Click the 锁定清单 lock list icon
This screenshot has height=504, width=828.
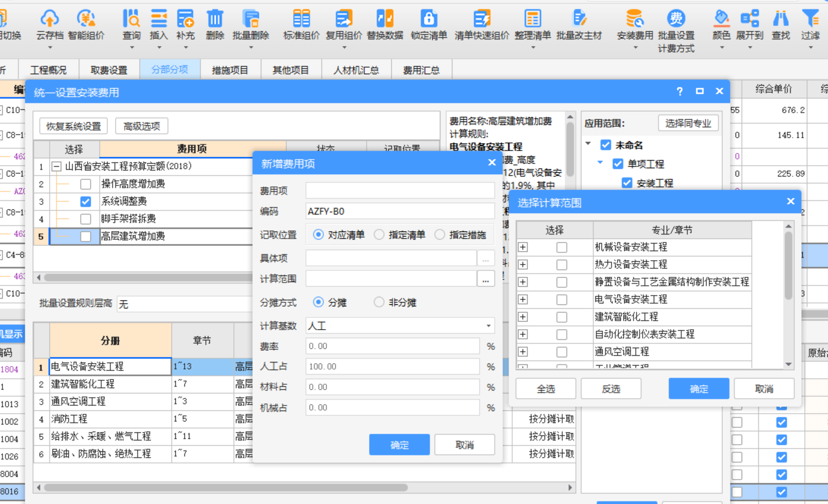(x=429, y=25)
